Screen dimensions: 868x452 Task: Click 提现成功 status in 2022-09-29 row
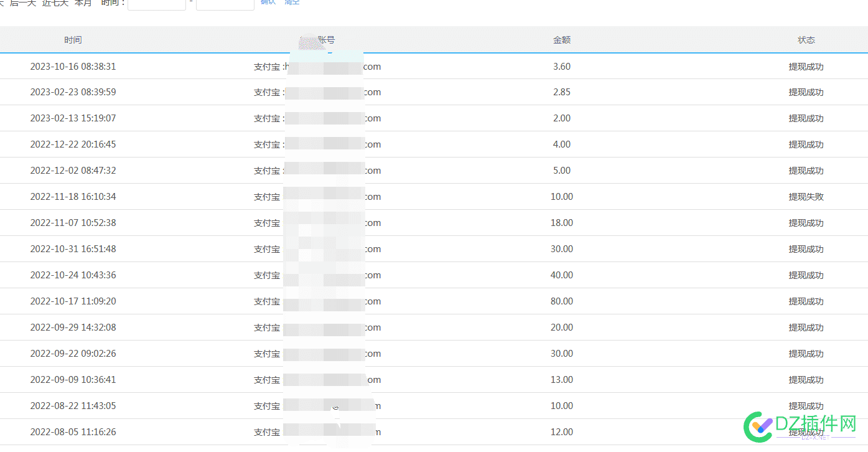click(x=806, y=327)
